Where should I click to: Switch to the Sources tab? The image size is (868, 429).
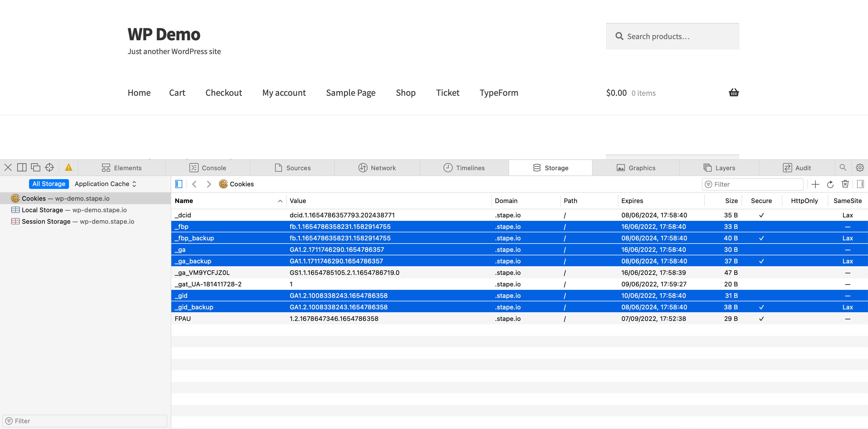point(293,168)
